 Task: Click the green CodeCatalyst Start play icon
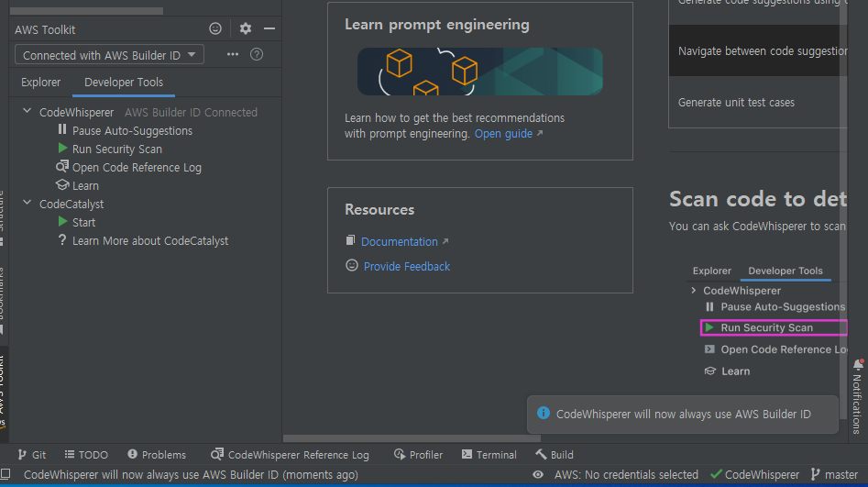[62, 222]
